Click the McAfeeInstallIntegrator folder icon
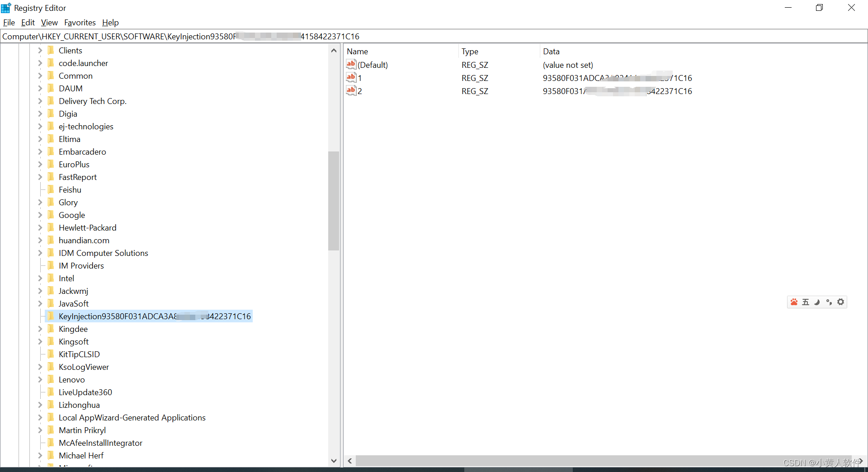The width and height of the screenshot is (868, 472). click(x=51, y=443)
